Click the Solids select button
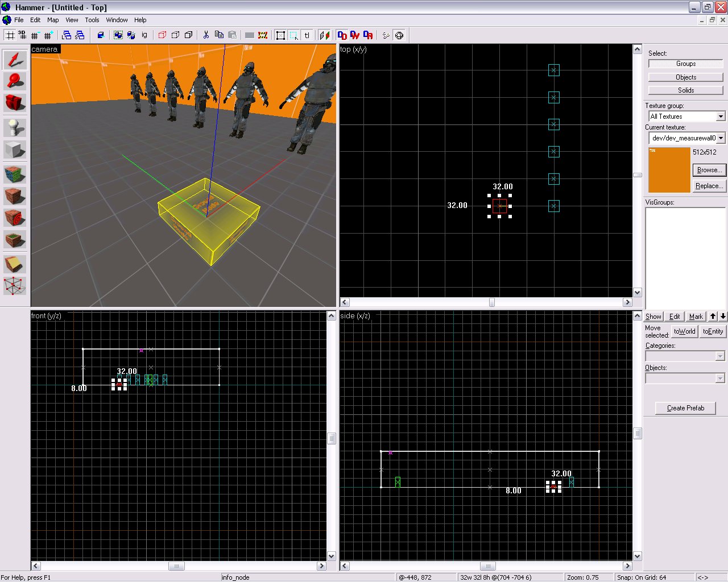Image resolution: width=728 pixels, height=582 pixels. 686,90
